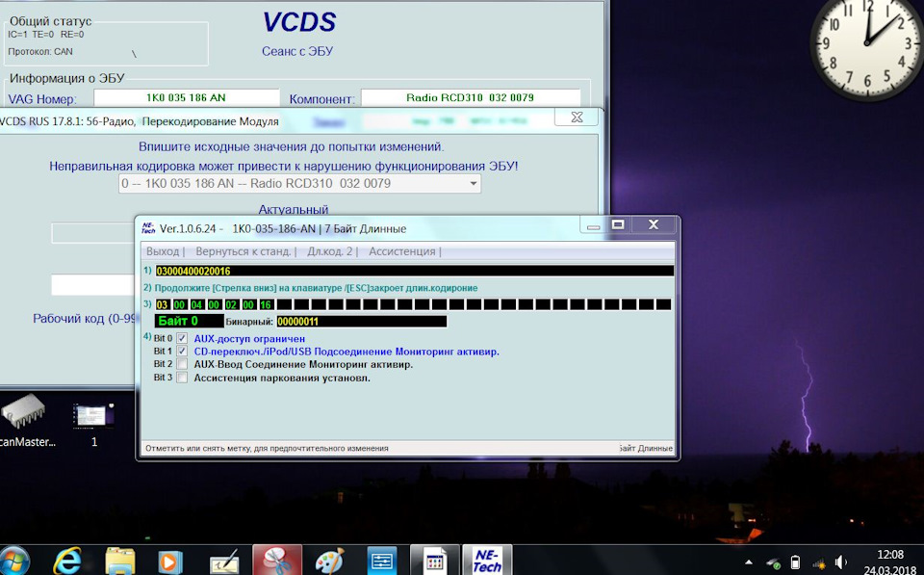Click the Выход menu item
Image resolution: width=924 pixels, height=575 pixels.
click(163, 251)
